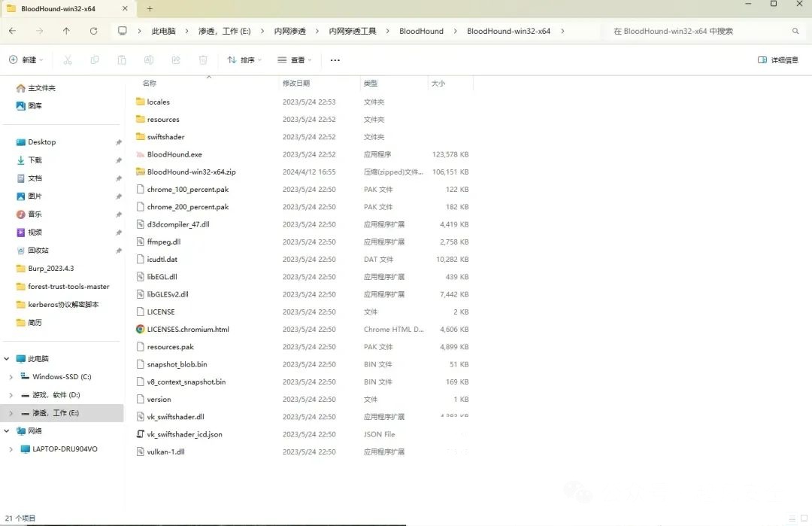The height and width of the screenshot is (526, 812).
Task: Expand 渗透, 工作 (E:) drive node
Action: (x=11, y=413)
